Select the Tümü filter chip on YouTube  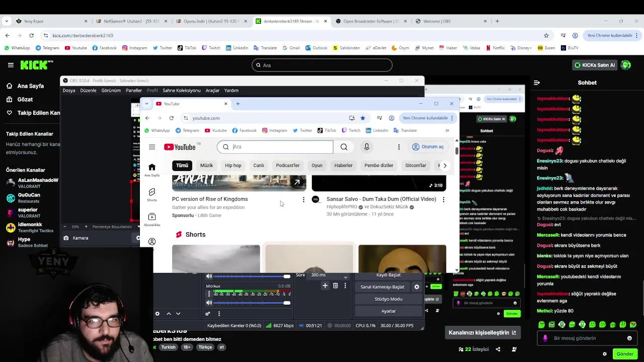tap(182, 165)
